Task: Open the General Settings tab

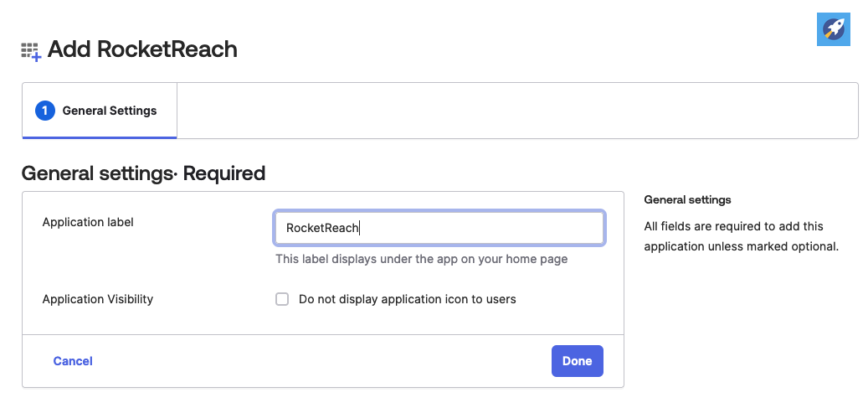Action: point(100,111)
